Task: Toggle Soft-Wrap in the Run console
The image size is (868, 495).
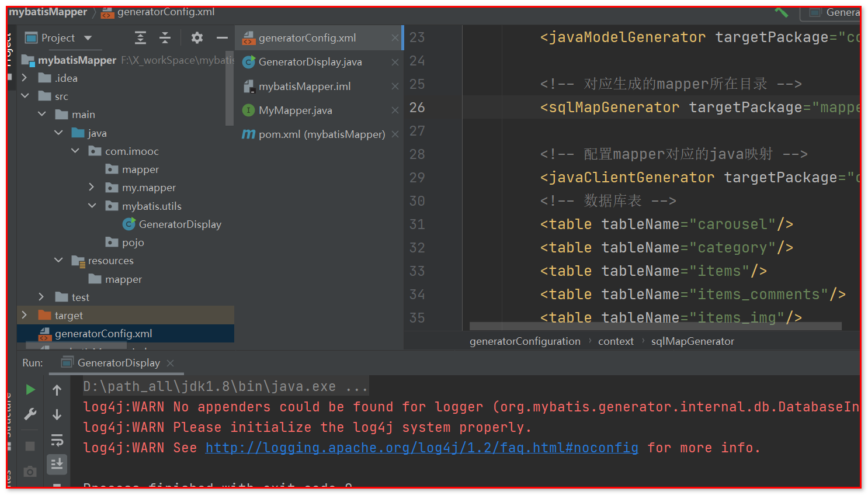Action: pos(57,440)
